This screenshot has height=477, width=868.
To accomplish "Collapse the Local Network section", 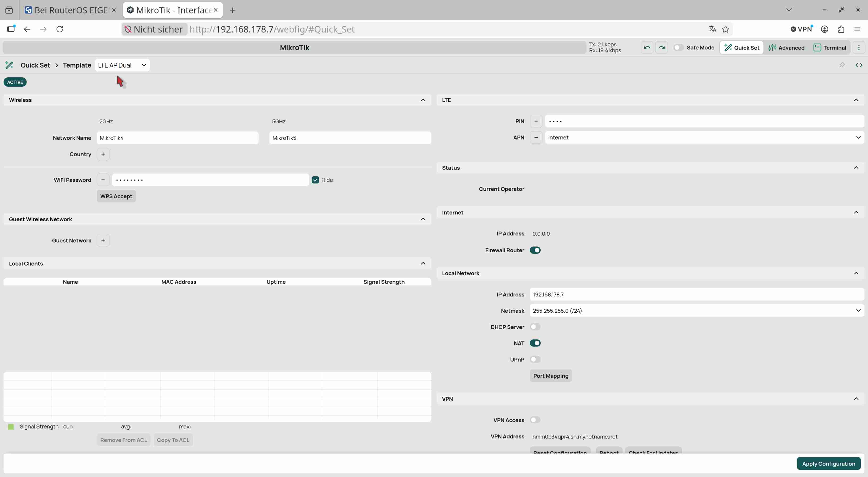I will coord(856,273).
